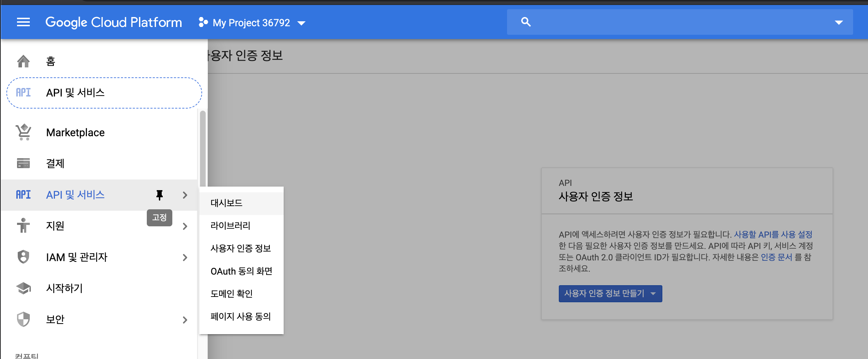Select 페이지 사용 동의 submenu item
This screenshot has width=868, height=359.
[241, 316]
